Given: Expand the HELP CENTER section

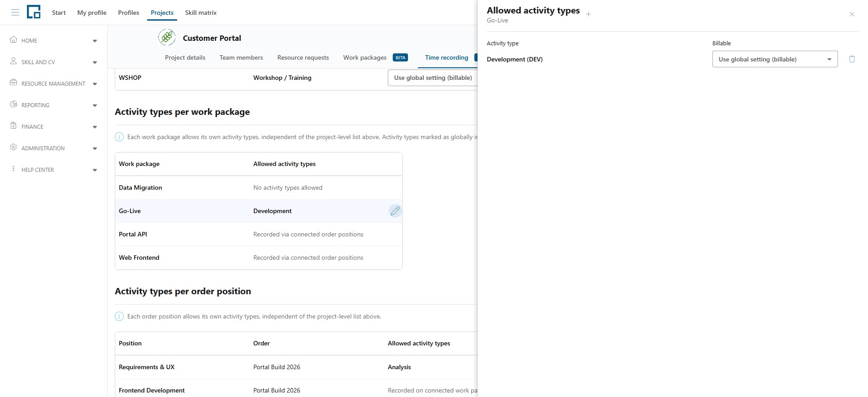Looking at the screenshot, I should 95,170.
